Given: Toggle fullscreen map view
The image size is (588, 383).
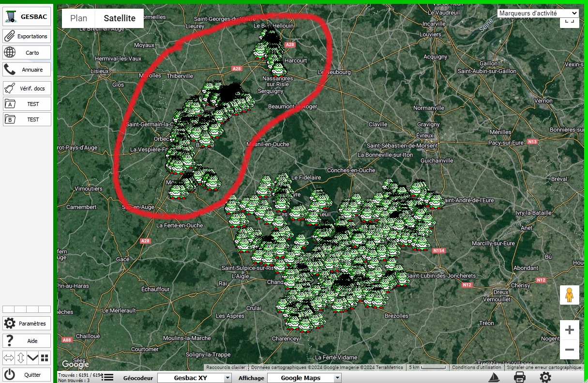Looking at the screenshot, I should click(x=570, y=20).
